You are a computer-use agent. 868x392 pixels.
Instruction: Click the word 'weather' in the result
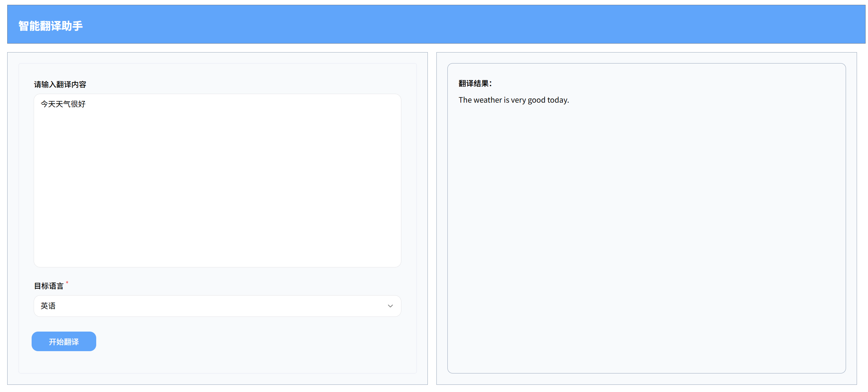click(x=488, y=100)
